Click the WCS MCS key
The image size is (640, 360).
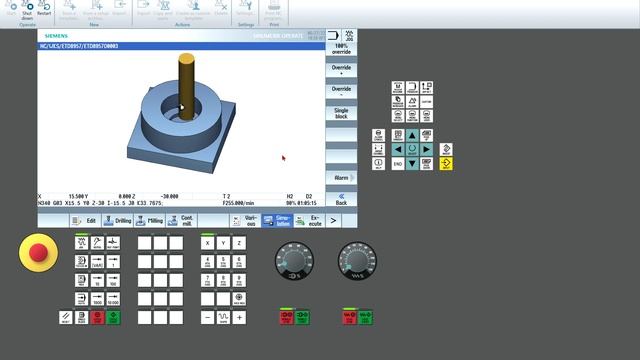point(239,299)
